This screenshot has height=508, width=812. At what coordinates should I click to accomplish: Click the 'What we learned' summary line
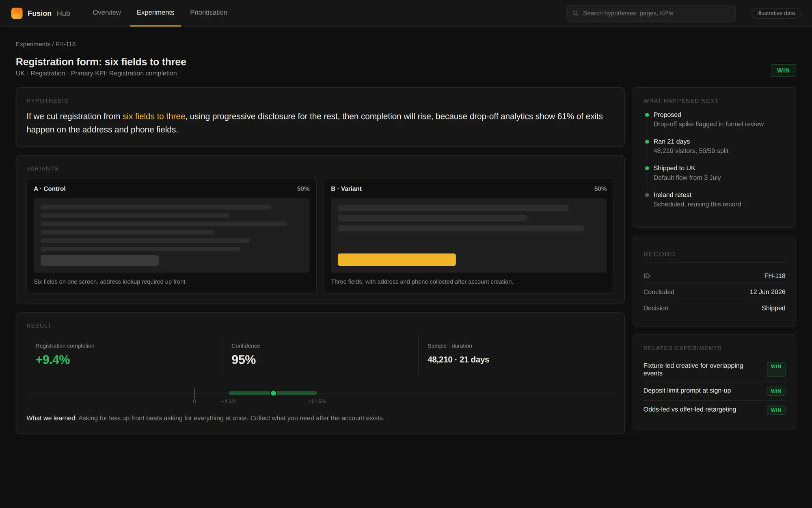(x=205, y=418)
